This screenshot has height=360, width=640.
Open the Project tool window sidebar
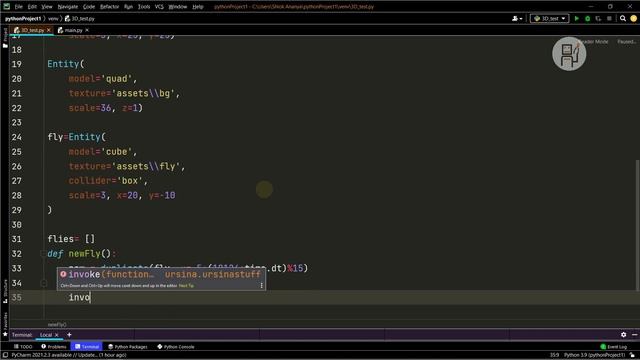(x=5, y=38)
